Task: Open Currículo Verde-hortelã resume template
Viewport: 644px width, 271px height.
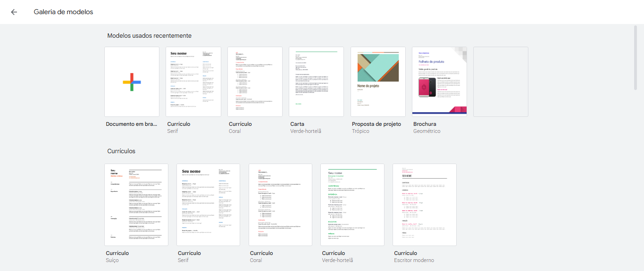Action: click(352, 205)
